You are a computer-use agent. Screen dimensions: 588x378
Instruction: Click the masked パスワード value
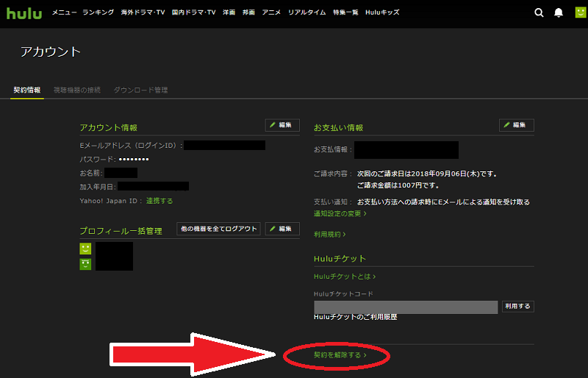pyautogui.click(x=134, y=159)
